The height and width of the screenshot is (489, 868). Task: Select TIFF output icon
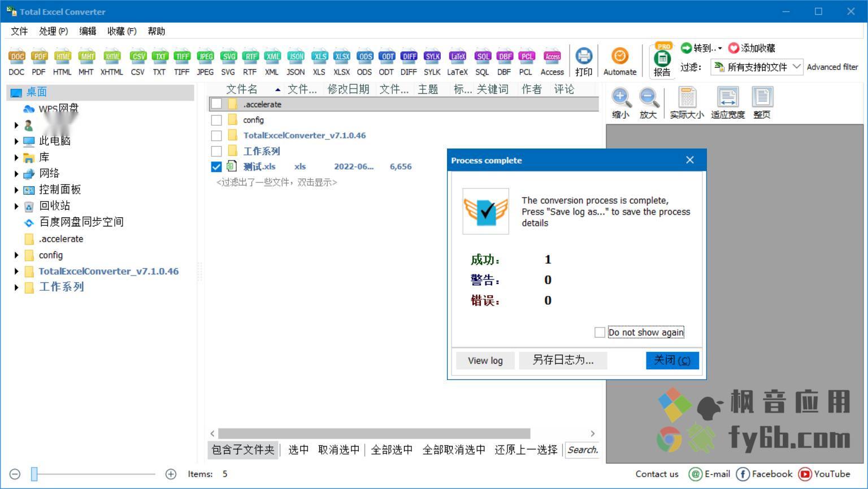tap(182, 62)
